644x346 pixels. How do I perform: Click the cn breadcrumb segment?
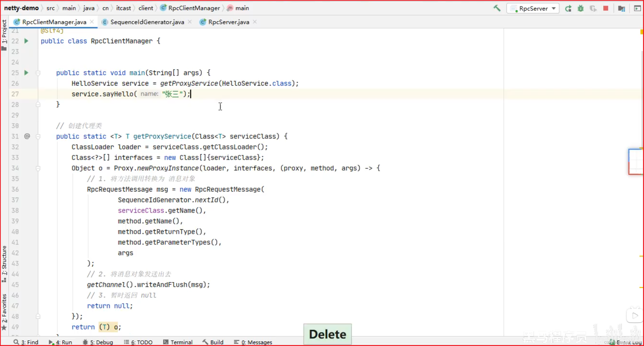105,8
